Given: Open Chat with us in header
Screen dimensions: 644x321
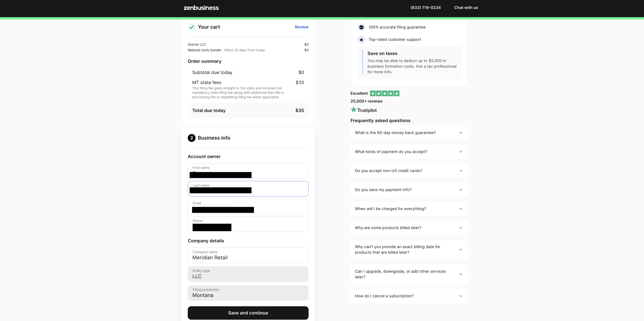Looking at the screenshot, I should [x=466, y=8].
